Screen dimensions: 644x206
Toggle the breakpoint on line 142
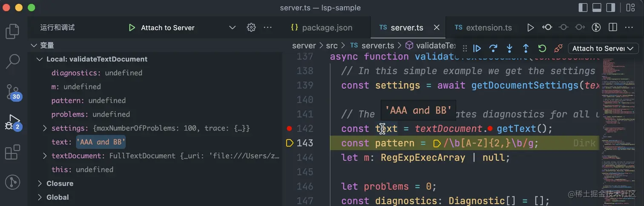[290, 129]
